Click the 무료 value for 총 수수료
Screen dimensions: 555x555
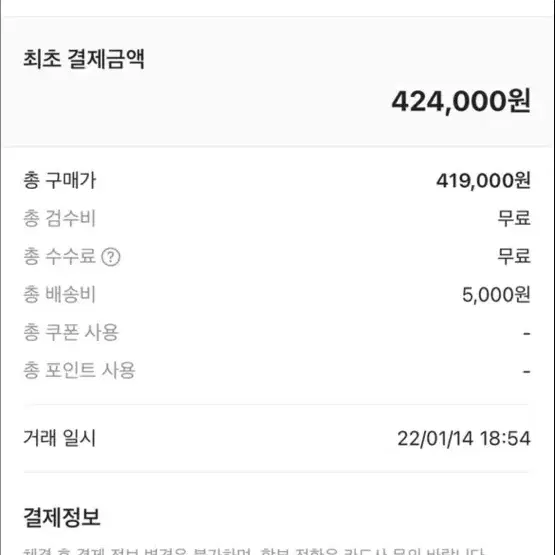click(514, 256)
